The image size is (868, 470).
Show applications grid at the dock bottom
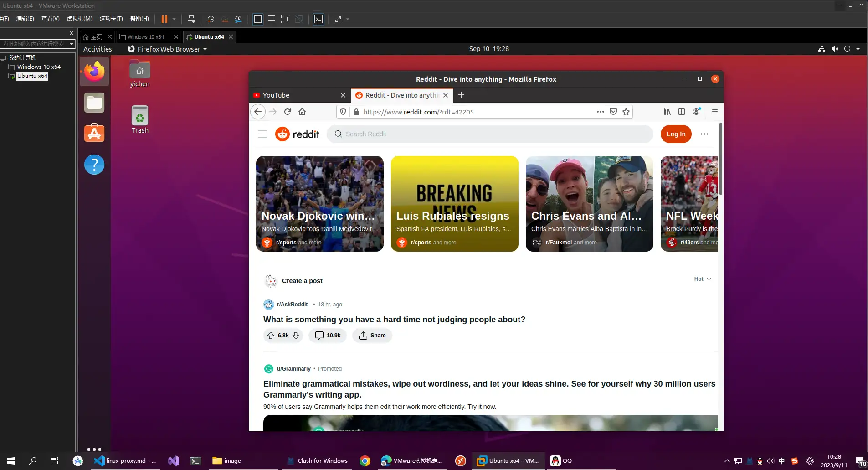click(x=94, y=449)
